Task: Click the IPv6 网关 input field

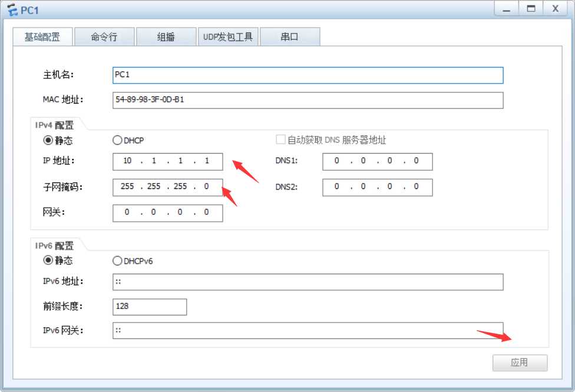Action: [308, 330]
